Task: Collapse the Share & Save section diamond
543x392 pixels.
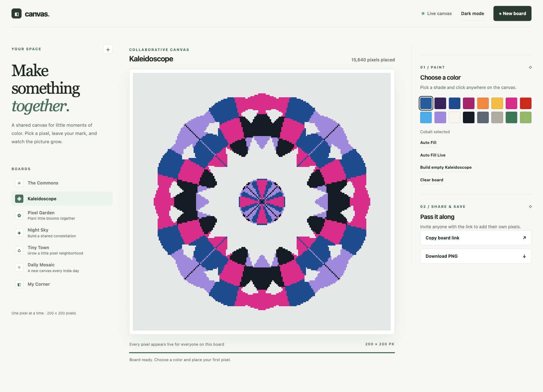Action: coord(530,206)
